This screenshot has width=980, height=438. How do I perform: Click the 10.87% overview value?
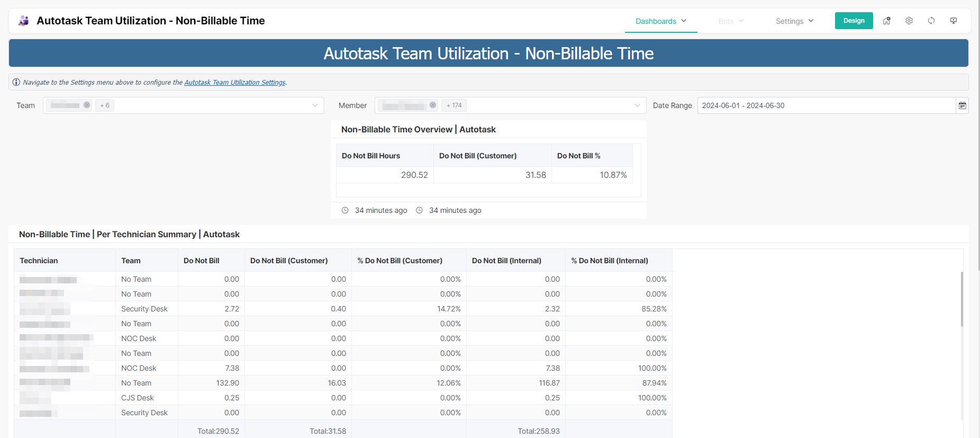[613, 175]
